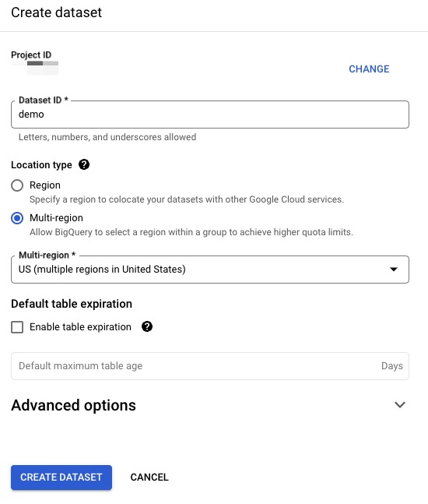The width and height of the screenshot is (428, 504).
Task: Click the CREATE DATASET button
Action: 61,478
